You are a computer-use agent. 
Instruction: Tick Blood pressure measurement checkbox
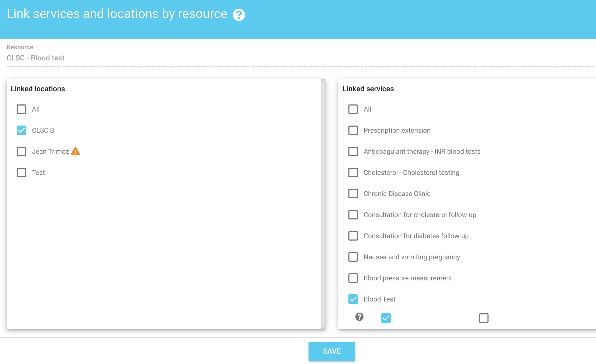tap(353, 278)
